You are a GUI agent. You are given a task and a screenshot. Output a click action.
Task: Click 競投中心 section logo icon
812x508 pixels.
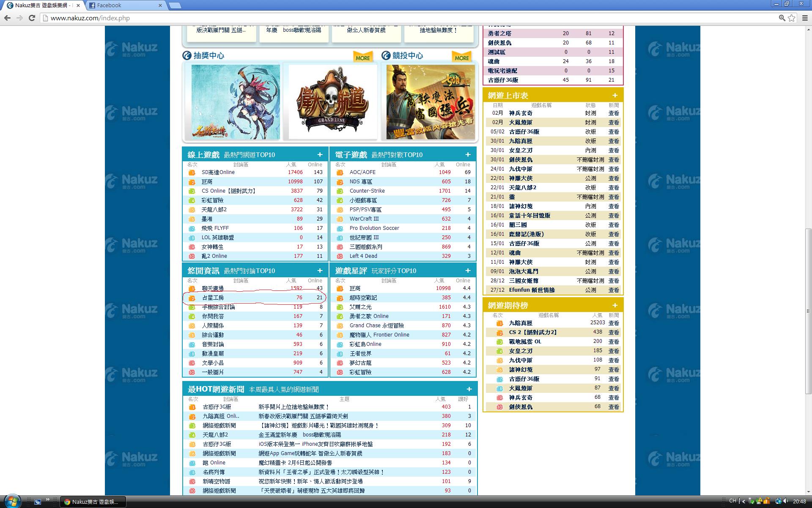[386, 55]
